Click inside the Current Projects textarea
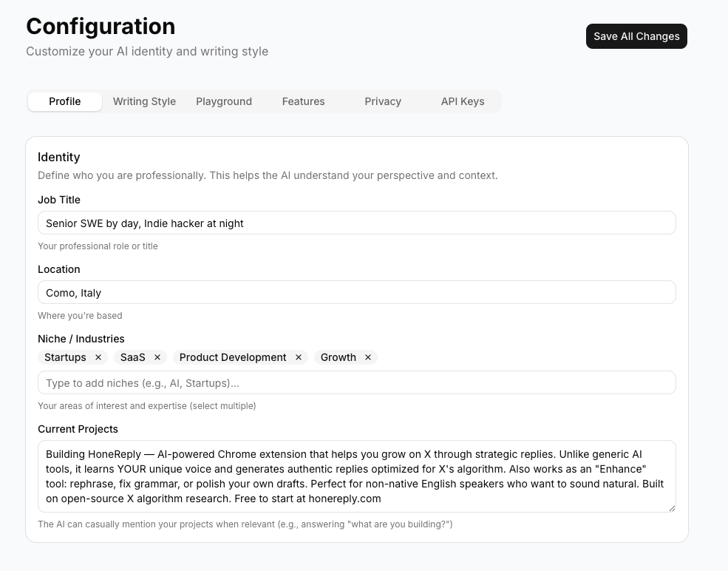The image size is (728, 571). 356,476
